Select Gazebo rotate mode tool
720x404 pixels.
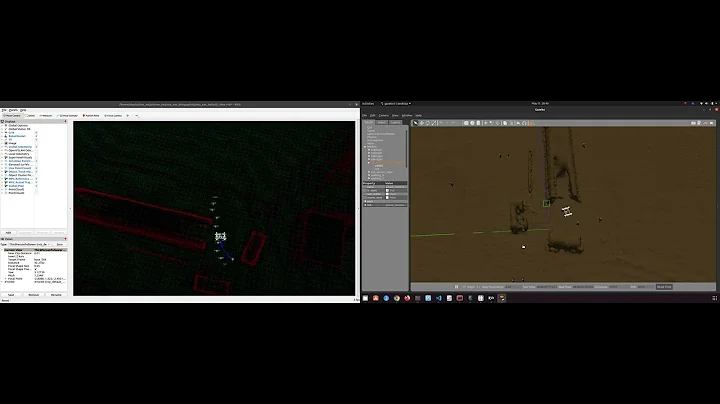click(428, 123)
